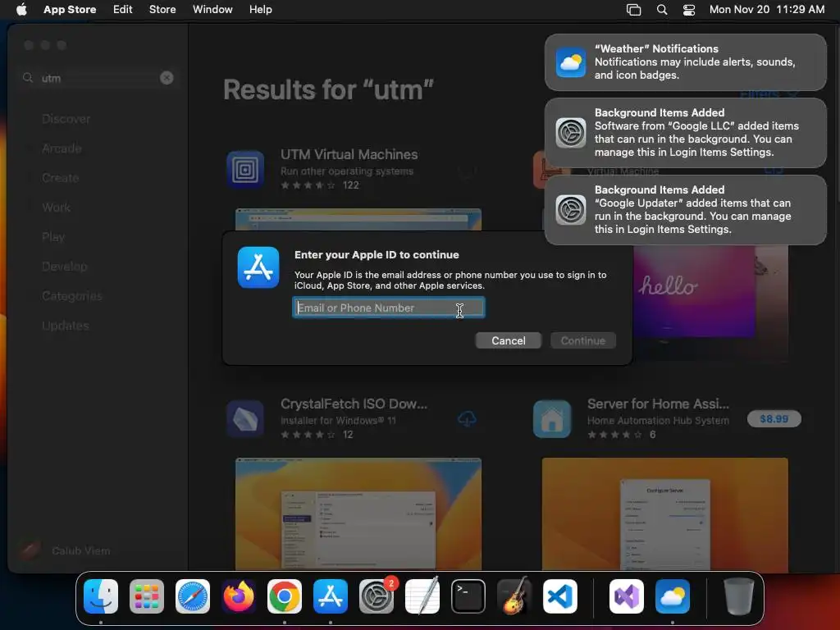The width and height of the screenshot is (840, 630).
Task: Launch Firefox from the Dock
Action: click(239, 596)
